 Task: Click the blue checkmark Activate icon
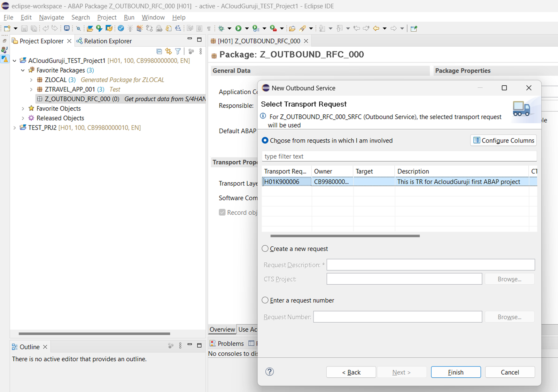tap(121, 29)
